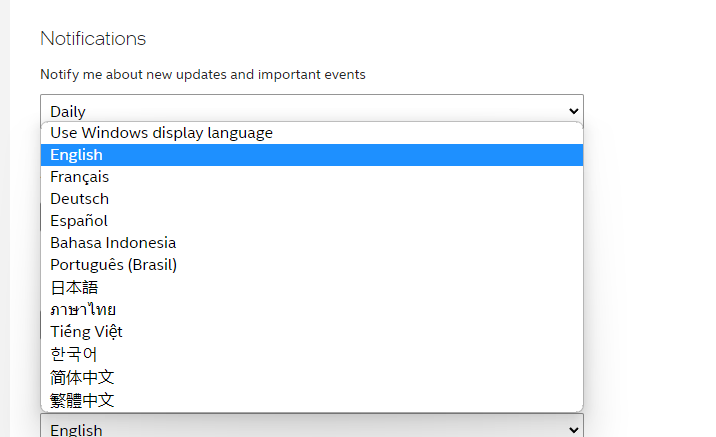
Task: Click the Notifications section heading
Action: [93, 39]
